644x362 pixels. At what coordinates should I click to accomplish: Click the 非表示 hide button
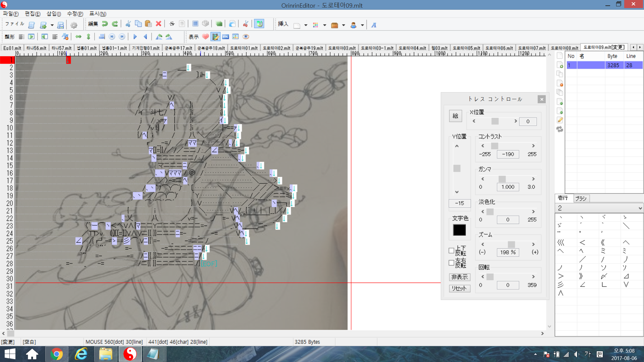[x=459, y=277]
